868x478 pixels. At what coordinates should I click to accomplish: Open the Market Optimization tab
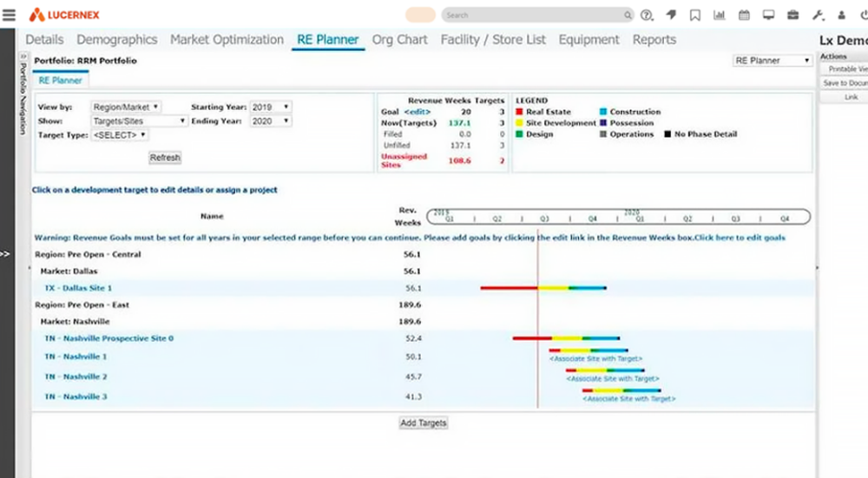(227, 40)
